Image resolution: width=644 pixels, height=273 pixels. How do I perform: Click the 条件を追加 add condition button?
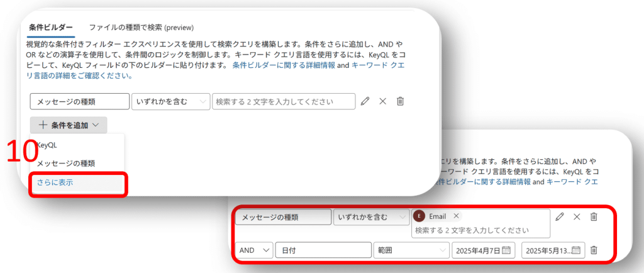click(x=69, y=125)
